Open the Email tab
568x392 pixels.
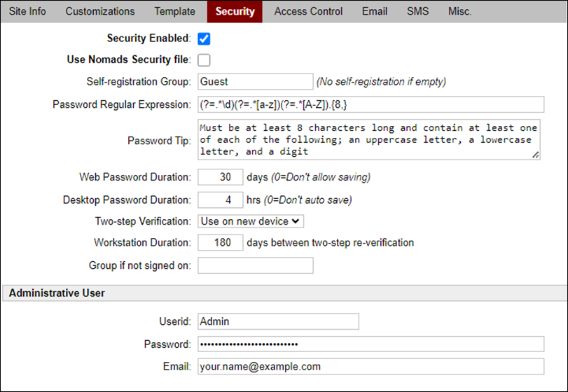pyautogui.click(x=375, y=11)
